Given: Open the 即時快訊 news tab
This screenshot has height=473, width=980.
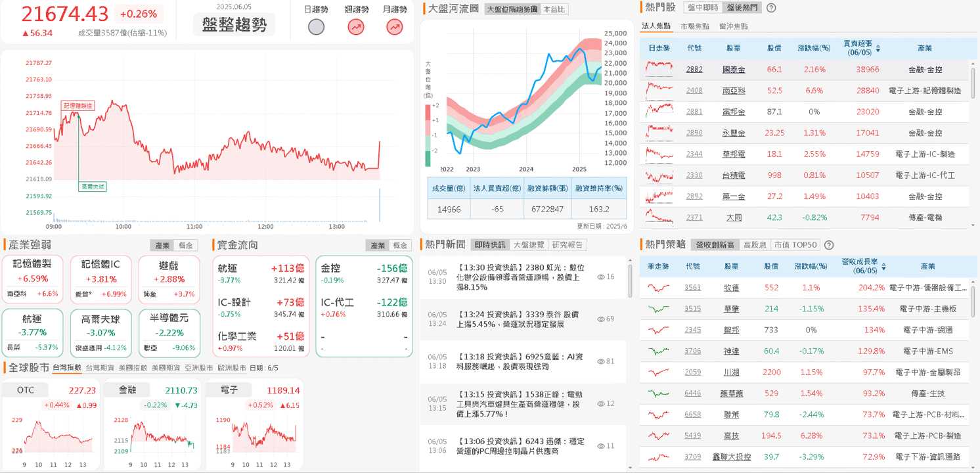Looking at the screenshot, I should pyautogui.click(x=490, y=245).
